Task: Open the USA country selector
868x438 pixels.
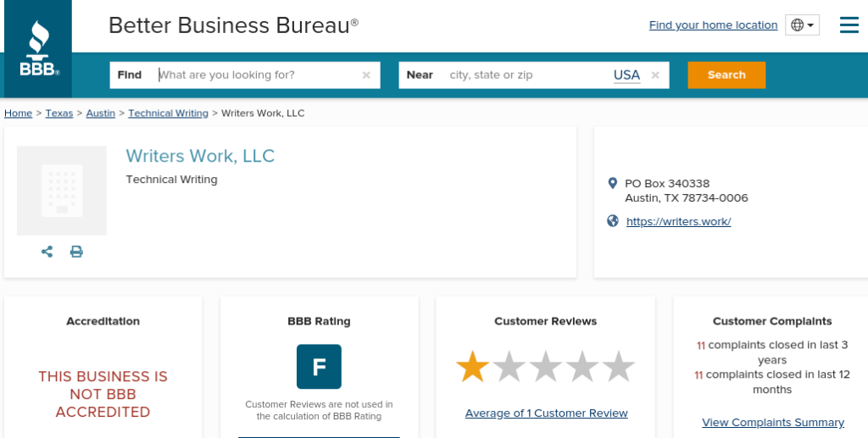Action: coord(626,75)
